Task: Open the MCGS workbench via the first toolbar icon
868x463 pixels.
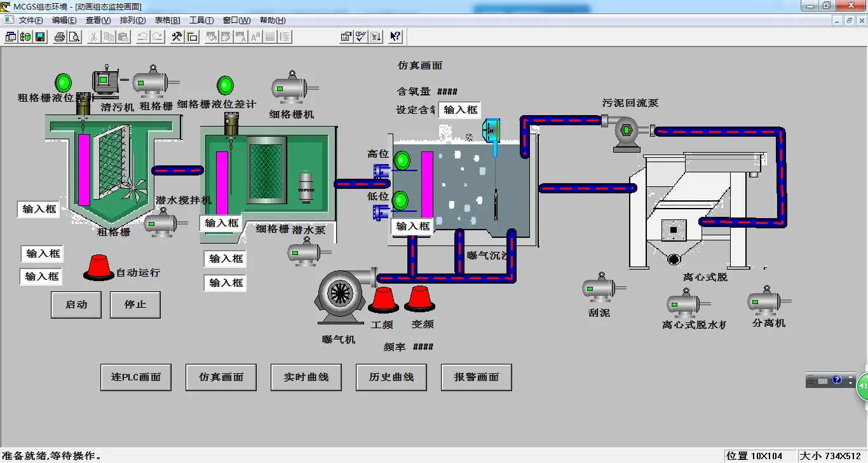Action: pos(10,36)
